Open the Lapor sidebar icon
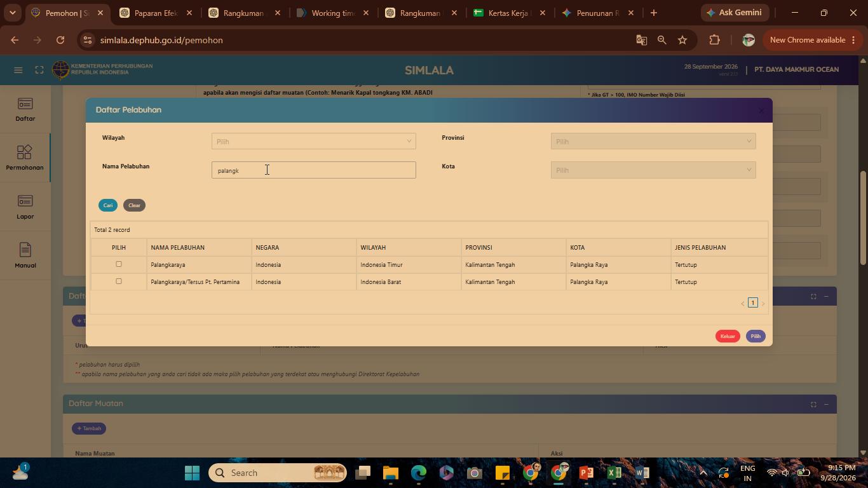This screenshot has height=488, width=868. click(x=25, y=201)
